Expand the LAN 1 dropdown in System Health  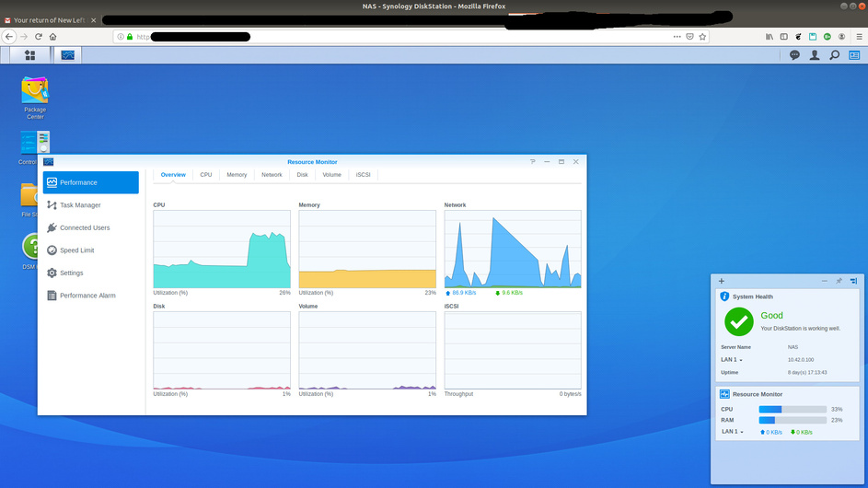pyautogui.click(x=732, y=359)
